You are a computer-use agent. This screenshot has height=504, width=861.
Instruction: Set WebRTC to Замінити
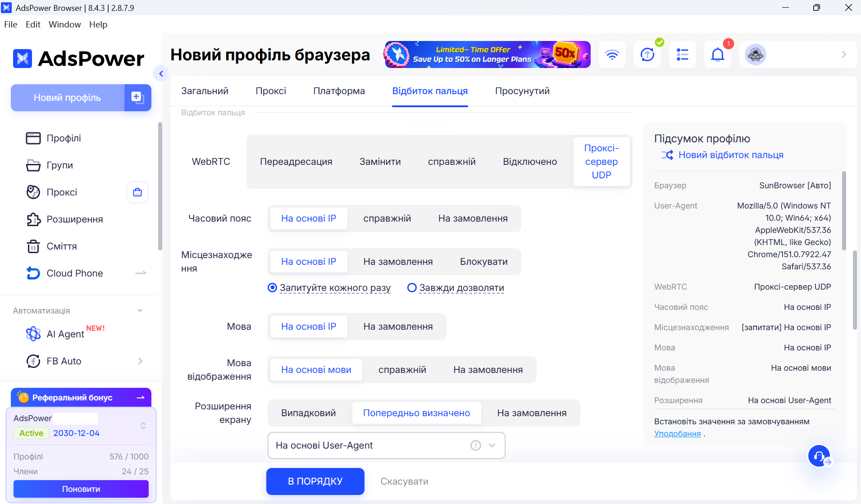tap(380, 162)
